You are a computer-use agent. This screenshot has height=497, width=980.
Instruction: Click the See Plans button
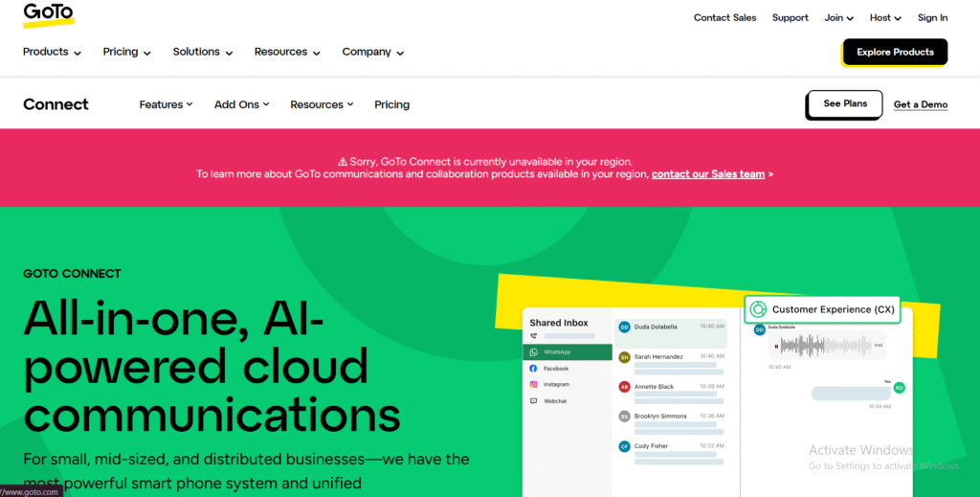[x=844, y=104]
